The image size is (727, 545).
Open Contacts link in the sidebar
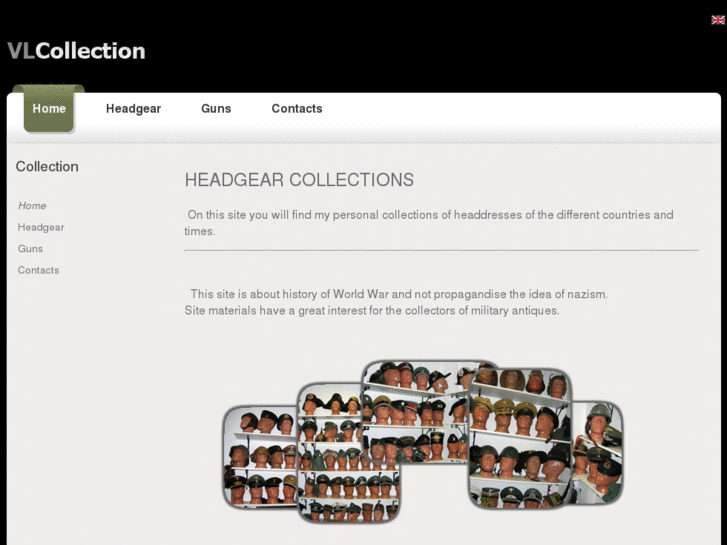tap(38, 270)
